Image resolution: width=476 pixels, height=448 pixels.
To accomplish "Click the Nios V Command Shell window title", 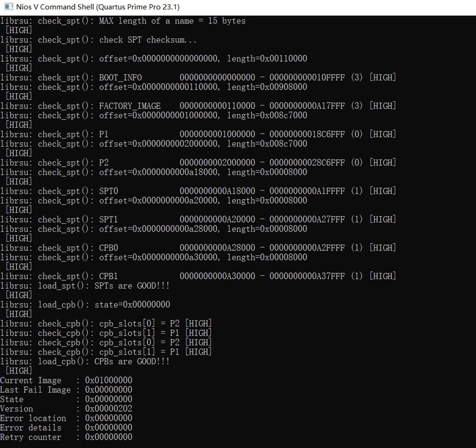I will tap(98, 7).
